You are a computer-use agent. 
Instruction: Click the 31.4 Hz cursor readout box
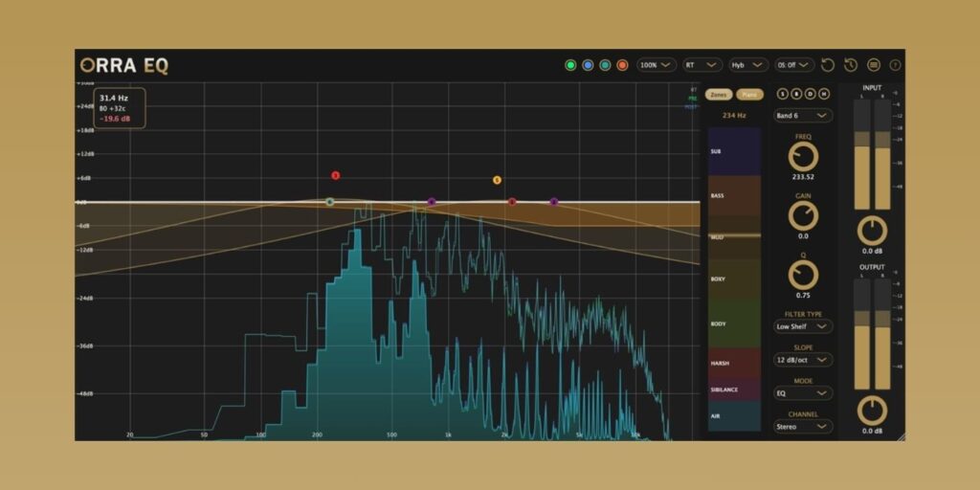click(x=120, y=107)
